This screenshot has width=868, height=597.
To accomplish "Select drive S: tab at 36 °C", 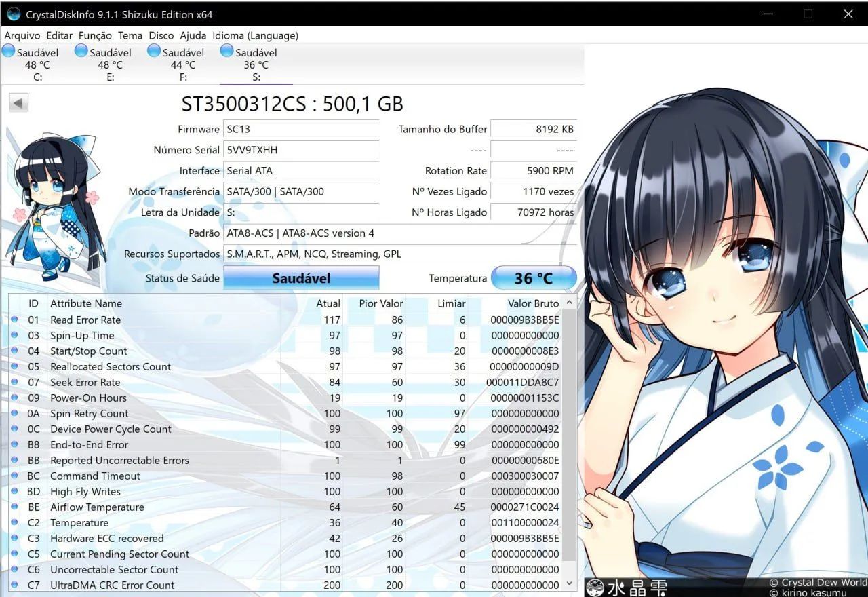I will [256, 64].
